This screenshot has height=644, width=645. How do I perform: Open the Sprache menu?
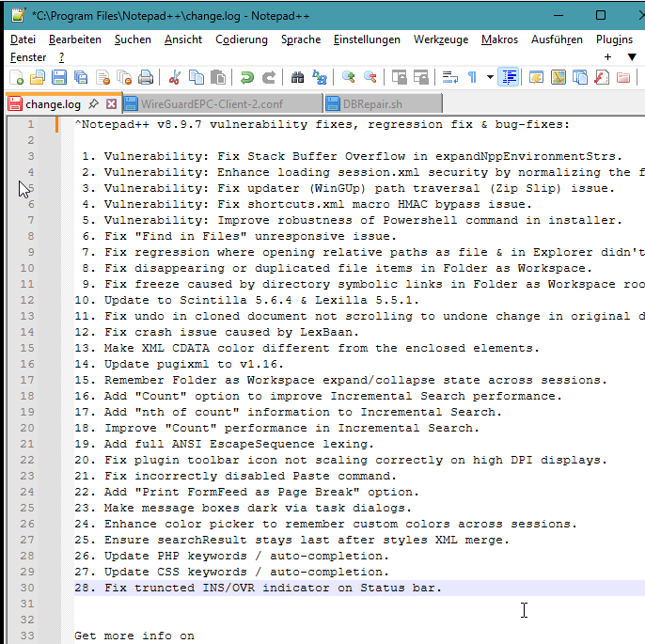click(x=301, y=39)
